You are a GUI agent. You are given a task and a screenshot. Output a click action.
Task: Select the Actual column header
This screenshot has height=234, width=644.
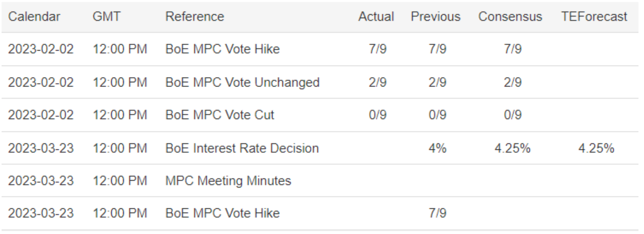click(x=376, y=17)
